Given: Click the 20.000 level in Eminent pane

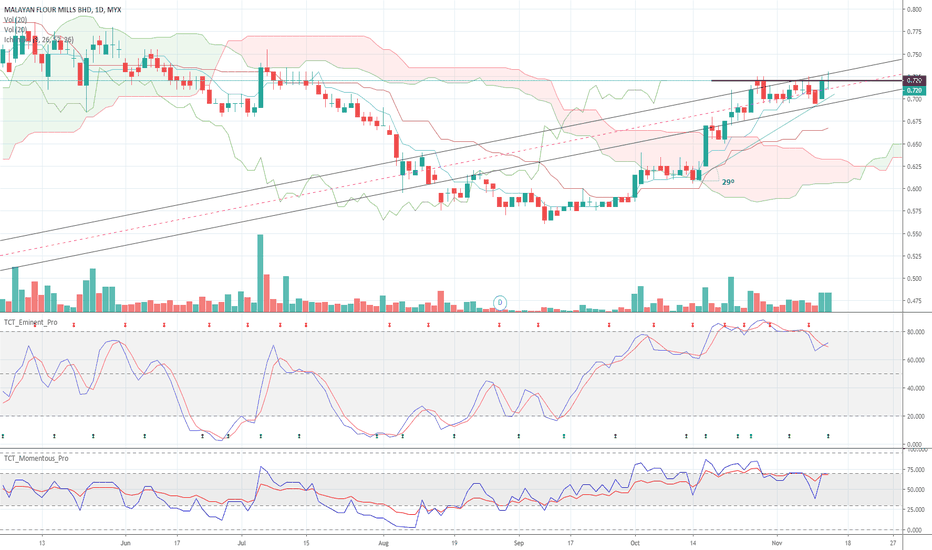Looking at the screenshot, I should (x=915, y=417).
